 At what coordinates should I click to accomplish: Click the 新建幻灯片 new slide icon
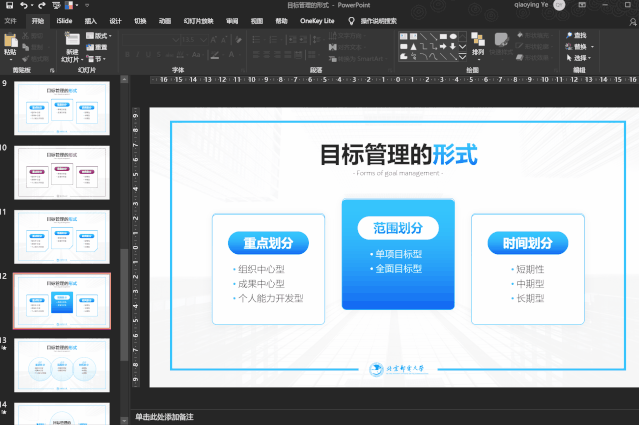click(72, 40)
